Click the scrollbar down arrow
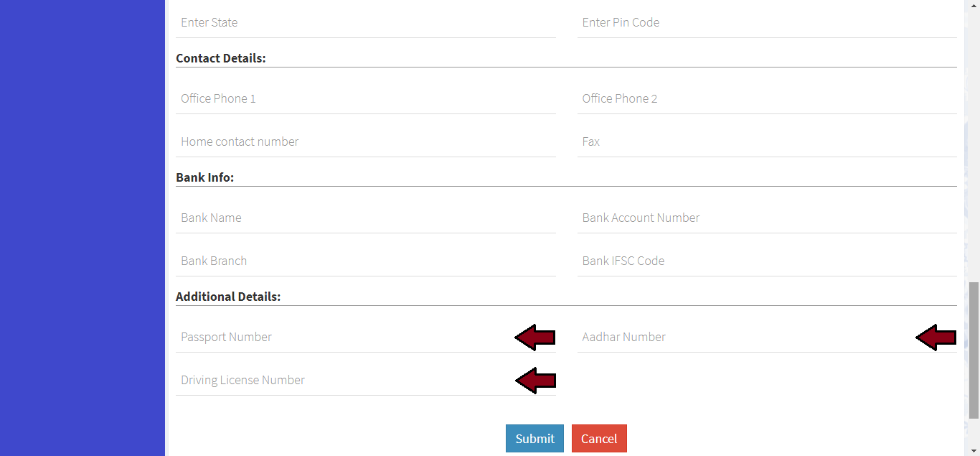The width and height of the screenshot is (980, 456). point(974,450)
